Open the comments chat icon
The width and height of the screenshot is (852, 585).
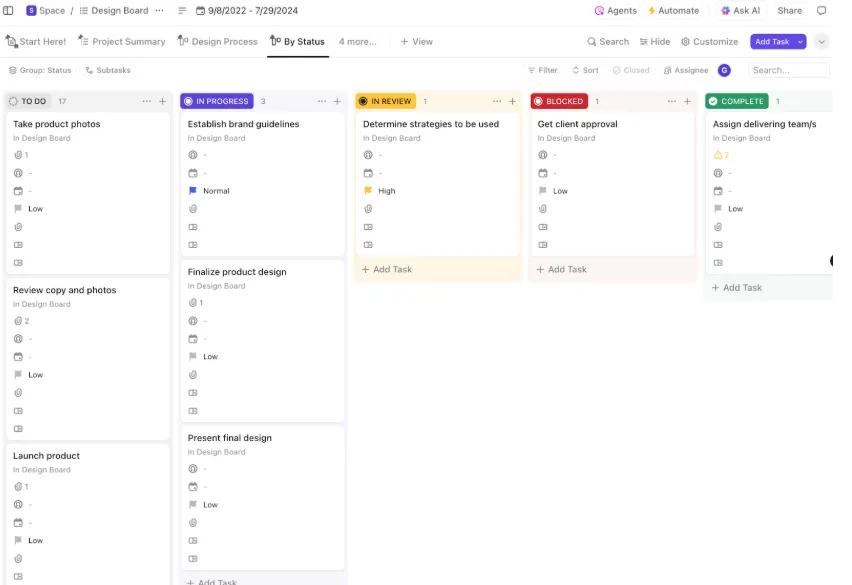tap(822, 10)
